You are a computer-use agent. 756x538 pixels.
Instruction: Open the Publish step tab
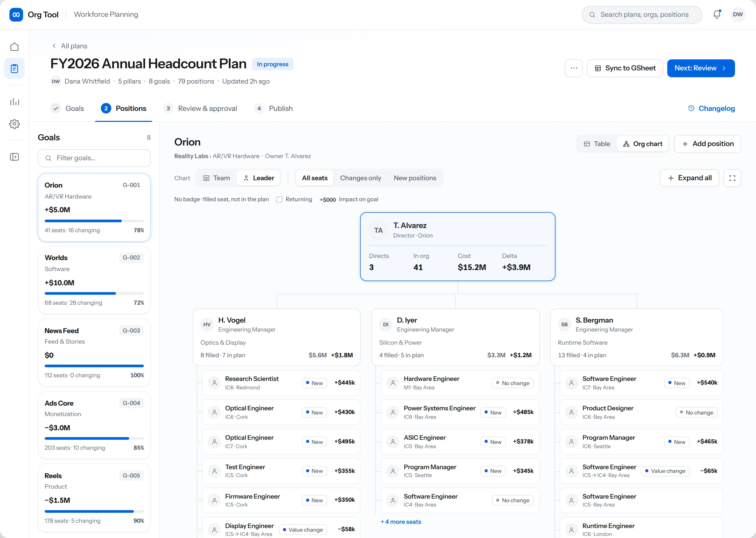tap(274, 108)
